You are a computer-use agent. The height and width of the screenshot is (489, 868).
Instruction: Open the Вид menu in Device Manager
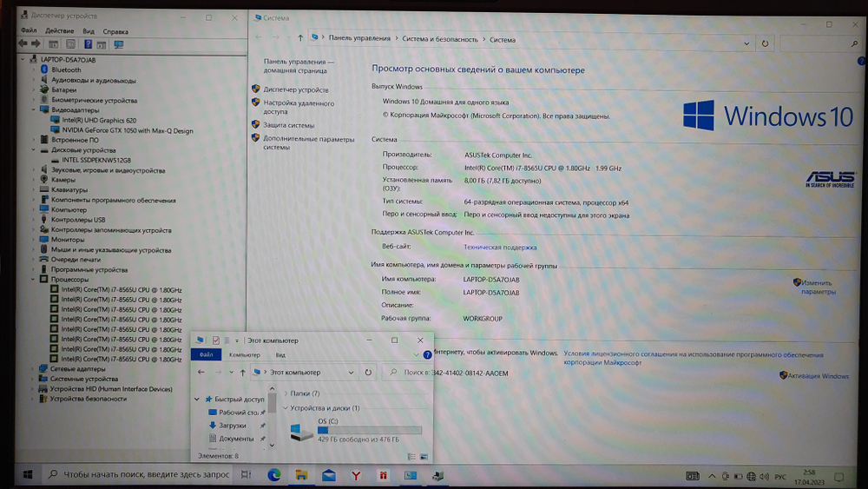tap(89, 31)
